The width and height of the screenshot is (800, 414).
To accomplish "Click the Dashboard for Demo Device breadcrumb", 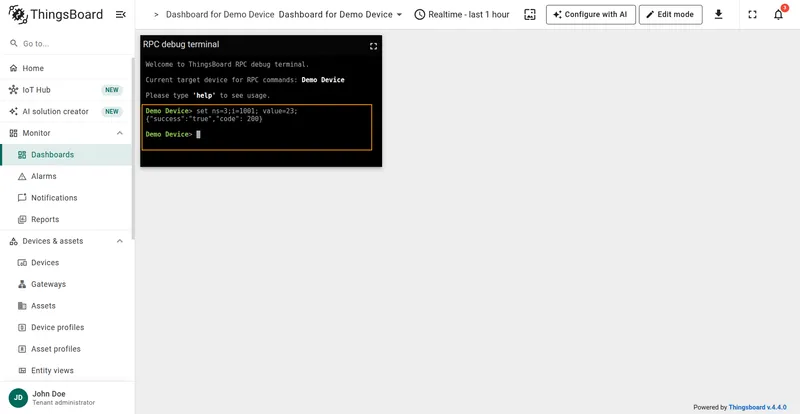I will pos(220,14).
